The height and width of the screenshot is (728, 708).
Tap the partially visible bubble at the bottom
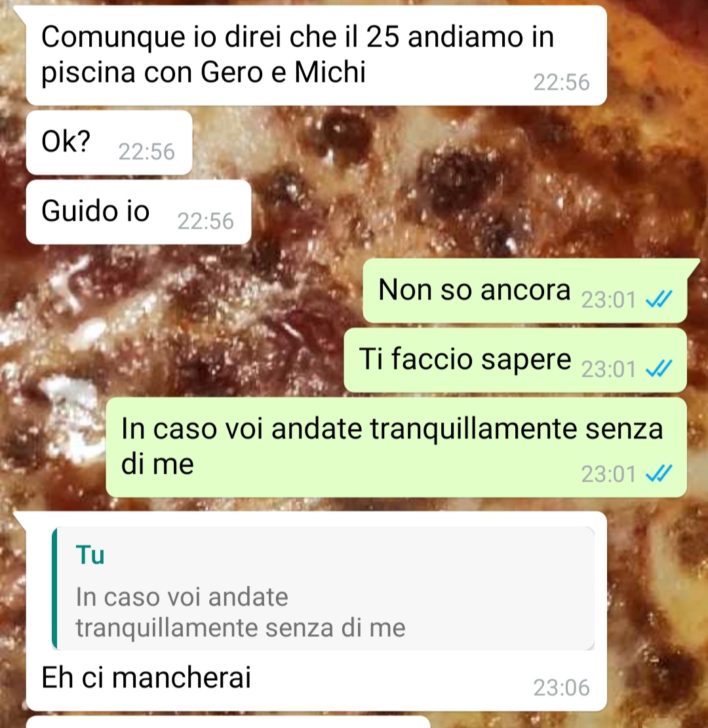tap(228, 722)
